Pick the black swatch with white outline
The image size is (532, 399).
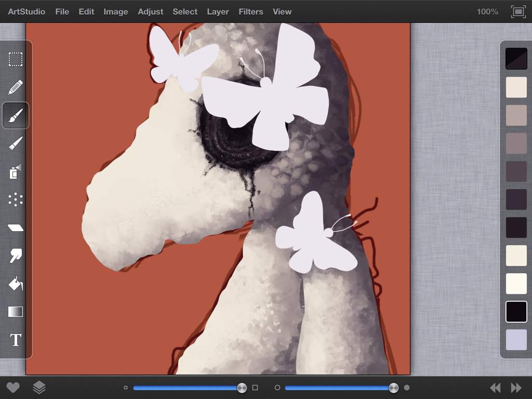pyautogui.click(x=516, y=312)
